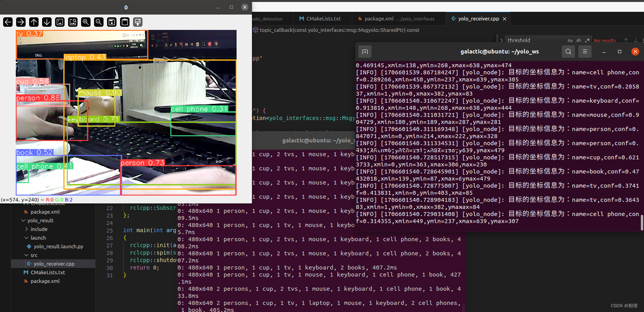Open the hamburger menu of the yolo_ws terminal
The image size is (644, 312).
585,52
